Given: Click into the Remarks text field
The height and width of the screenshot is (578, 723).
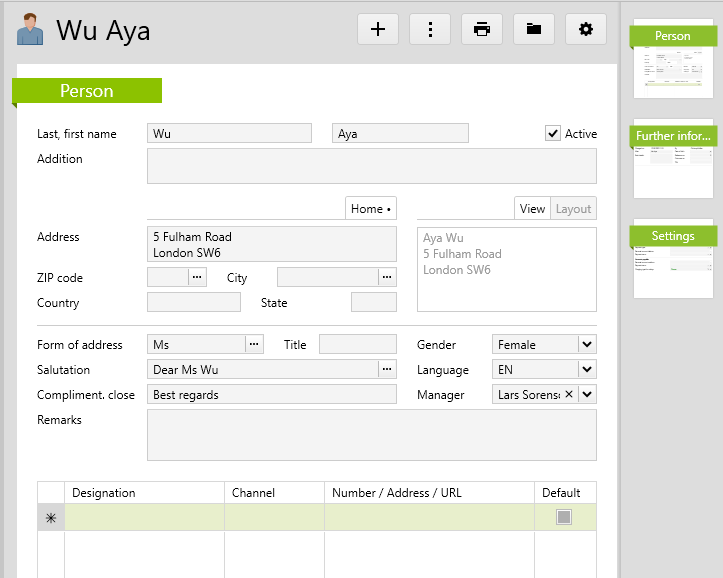Looking at the screenshot, I should pos(371,434).
